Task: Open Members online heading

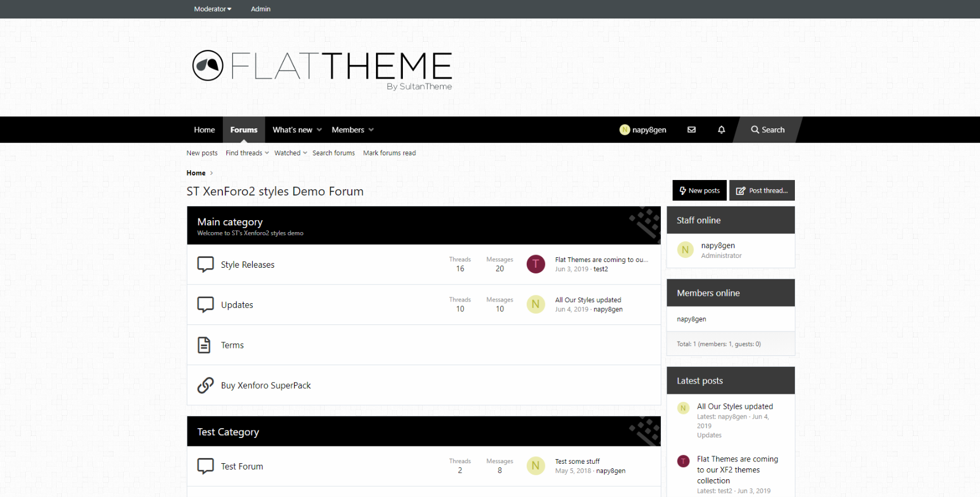Action: pyautogui.click(x=708, y=293)
